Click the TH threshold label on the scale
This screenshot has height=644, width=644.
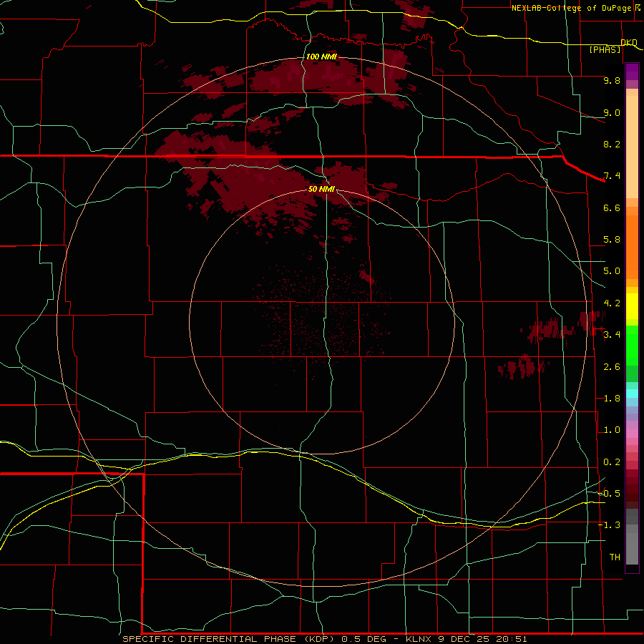click(615, 557)
